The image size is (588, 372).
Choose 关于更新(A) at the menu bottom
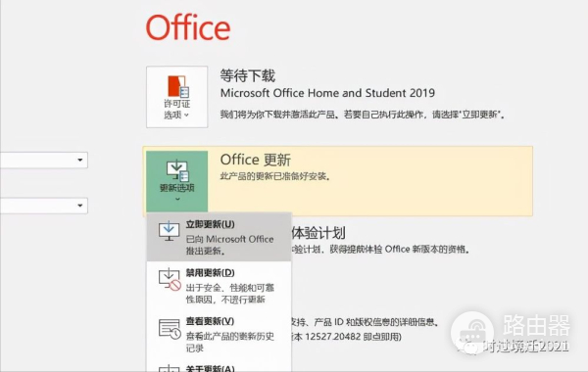pyautogui.click(x=219, y=366)
